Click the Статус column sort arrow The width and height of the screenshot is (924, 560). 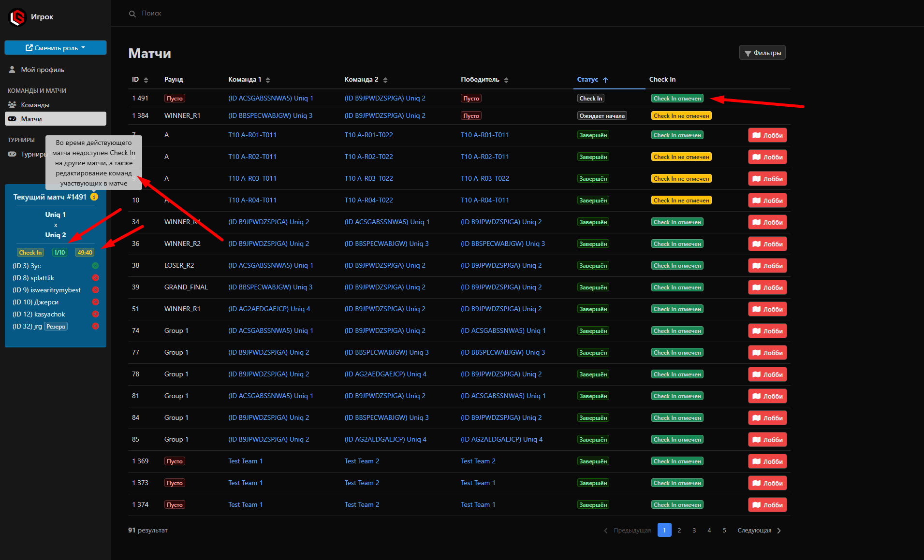coord(605,80)
